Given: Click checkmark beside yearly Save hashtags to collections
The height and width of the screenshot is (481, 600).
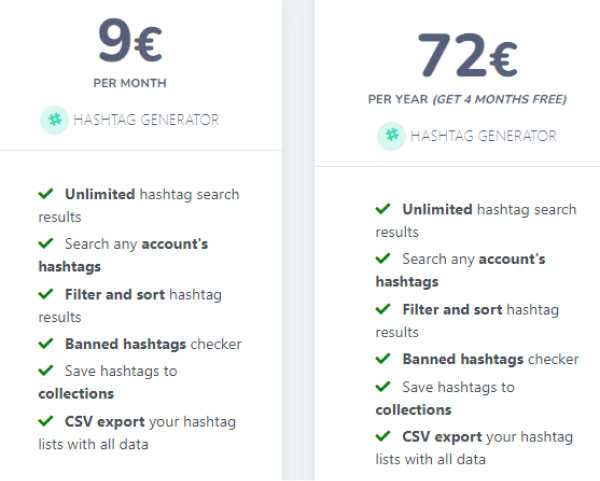Looking at the screenshot, I should [383, 386].
